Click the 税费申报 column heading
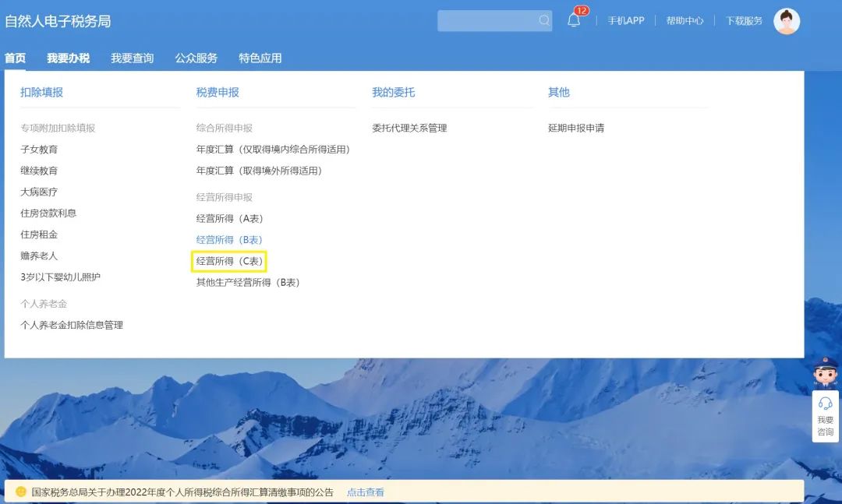The height and width of the screenshot is (504, 842). [218, 93]
